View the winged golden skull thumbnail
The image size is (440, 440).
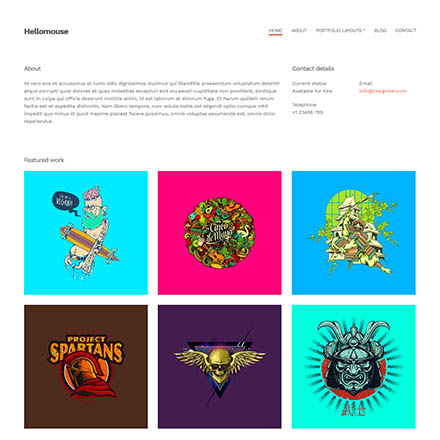point(220,366)
